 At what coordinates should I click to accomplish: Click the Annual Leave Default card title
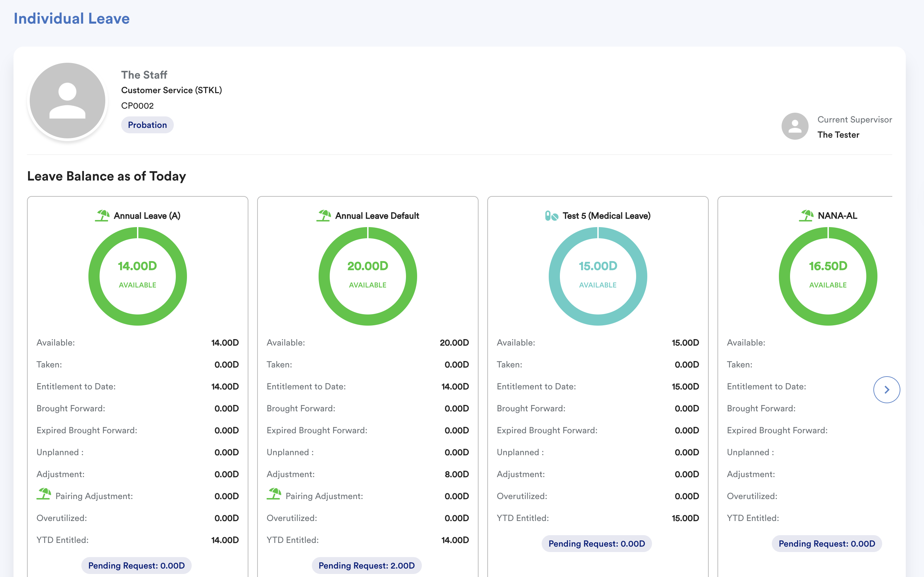pyautogui.click(x=377, y=216)
